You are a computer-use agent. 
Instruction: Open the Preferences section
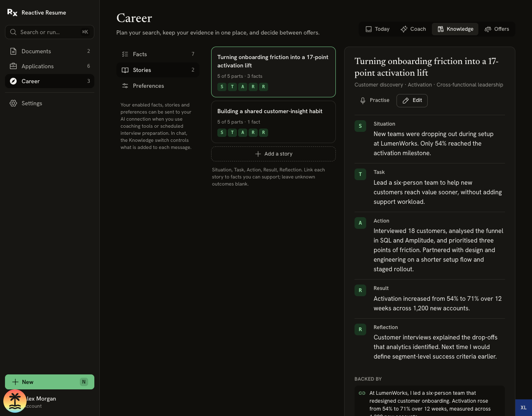[x=158, y=86]
